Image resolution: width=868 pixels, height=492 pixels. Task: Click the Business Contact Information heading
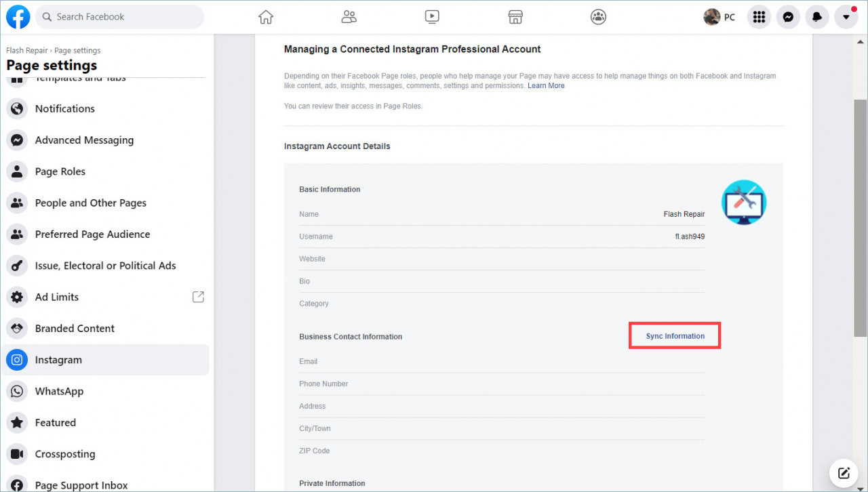coord(351,337)
